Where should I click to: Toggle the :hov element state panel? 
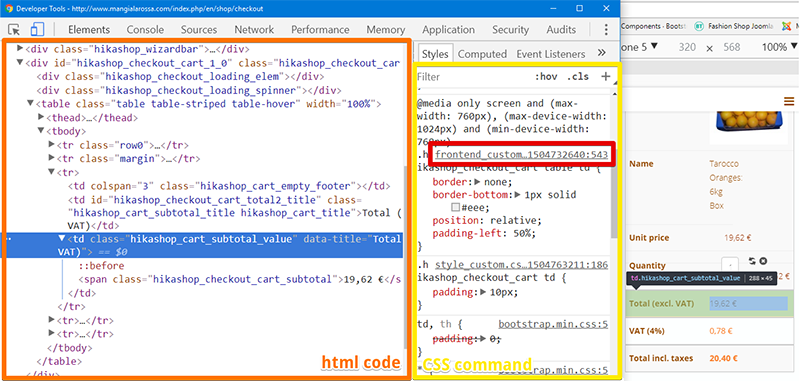[546, 77]
